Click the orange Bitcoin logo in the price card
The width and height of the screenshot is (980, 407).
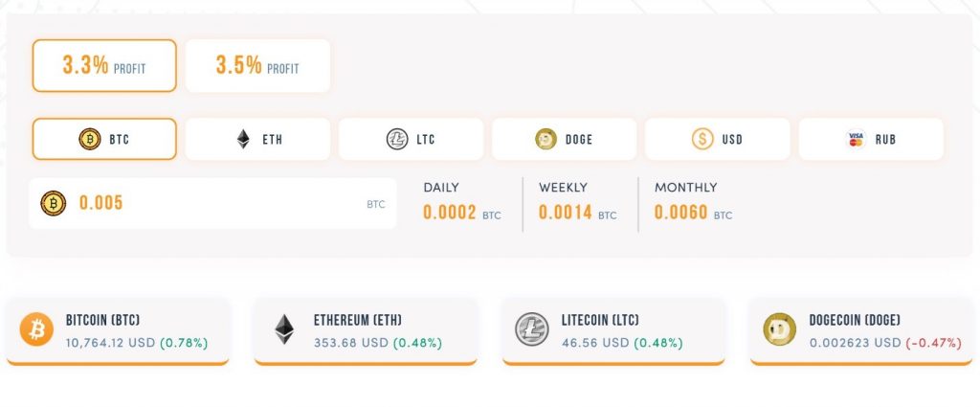tap(36, 329)
